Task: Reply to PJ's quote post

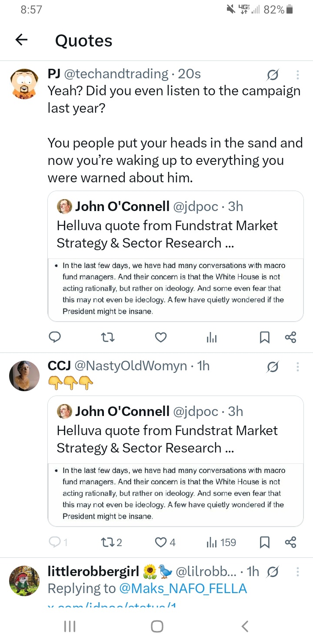Action: 55,337
